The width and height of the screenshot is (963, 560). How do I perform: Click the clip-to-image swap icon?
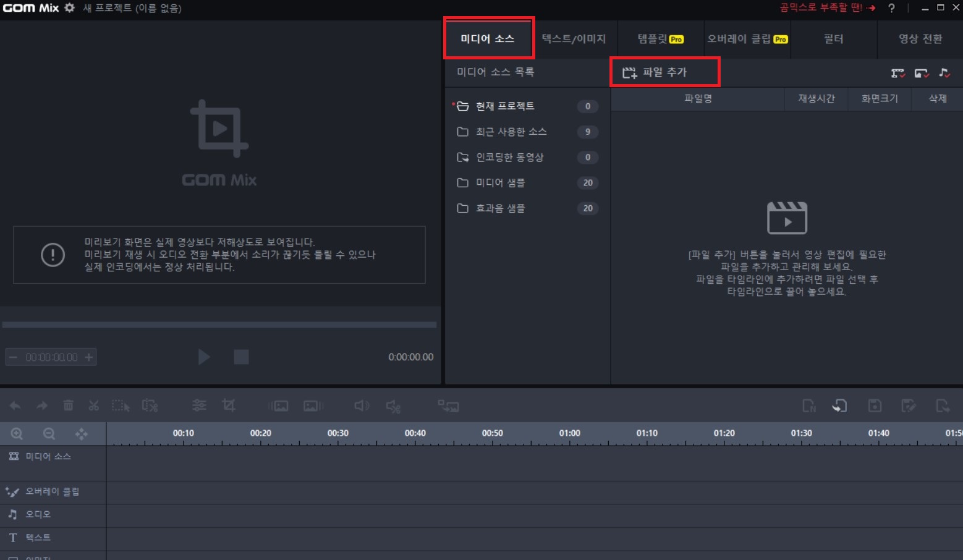(448, 406)
